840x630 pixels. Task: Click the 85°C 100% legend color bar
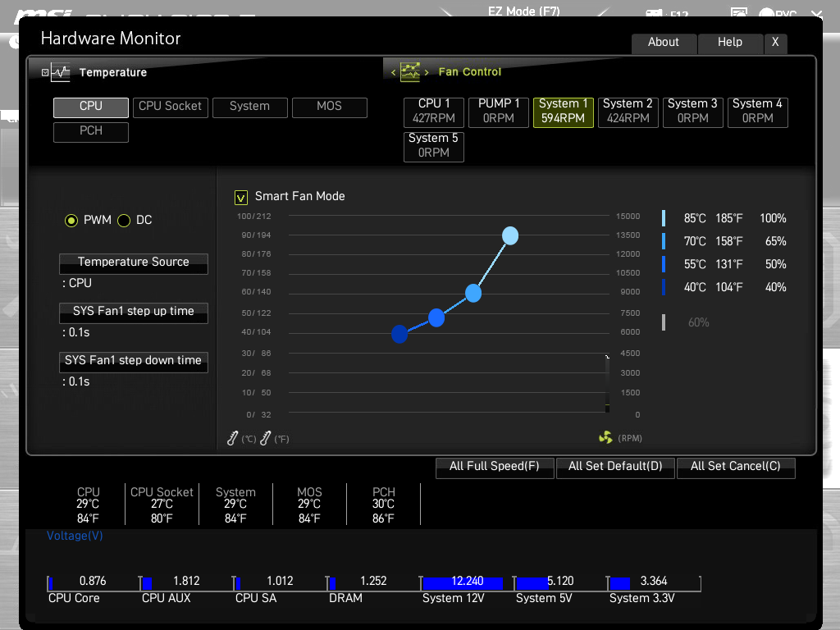tap(664, 218)
